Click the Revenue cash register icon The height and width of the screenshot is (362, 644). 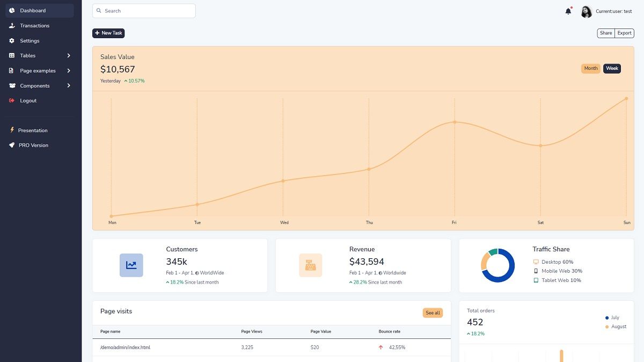(x=311, y=264)
